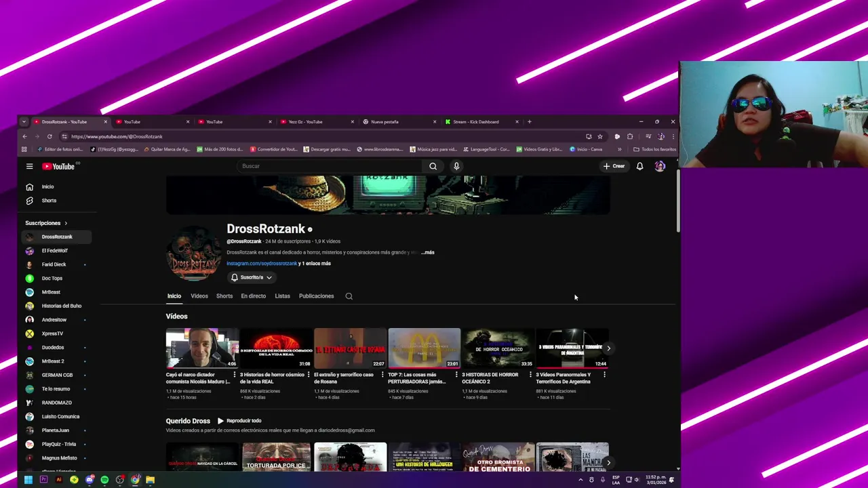868x488 pixels.
Task: Open the El extraño caso de Rosana thumbnail
Action: 350,348
